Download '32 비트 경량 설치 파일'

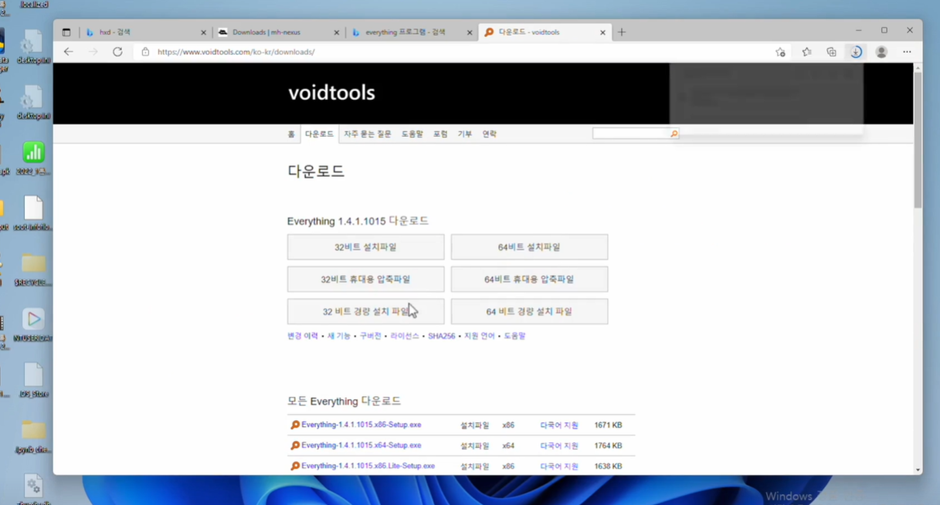click(366, 312)
